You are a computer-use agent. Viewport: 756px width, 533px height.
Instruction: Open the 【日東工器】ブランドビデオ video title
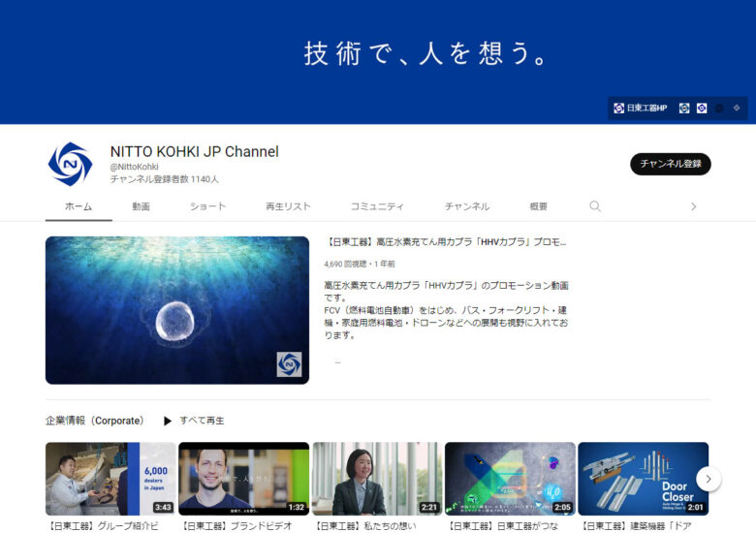(236, 526)
